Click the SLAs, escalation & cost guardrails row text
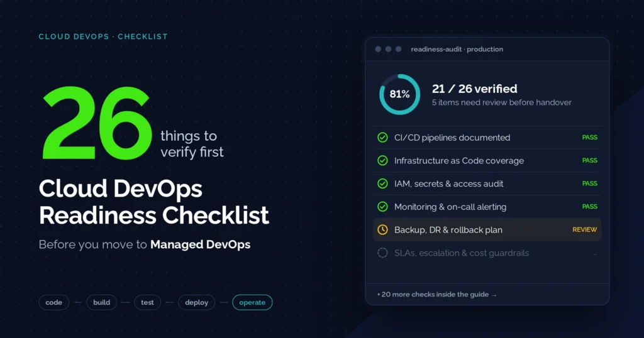The width and height of the screenshot is (644, 338). (462, 253)
